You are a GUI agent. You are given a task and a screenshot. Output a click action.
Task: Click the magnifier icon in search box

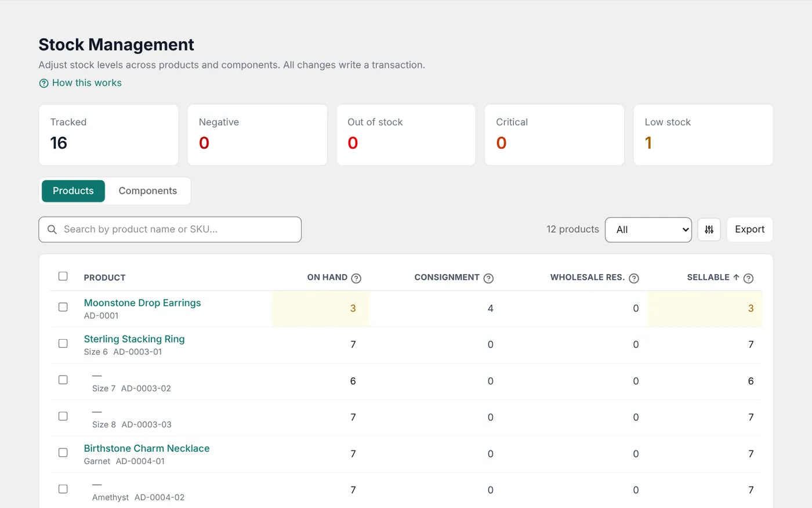tap(52, 229)
